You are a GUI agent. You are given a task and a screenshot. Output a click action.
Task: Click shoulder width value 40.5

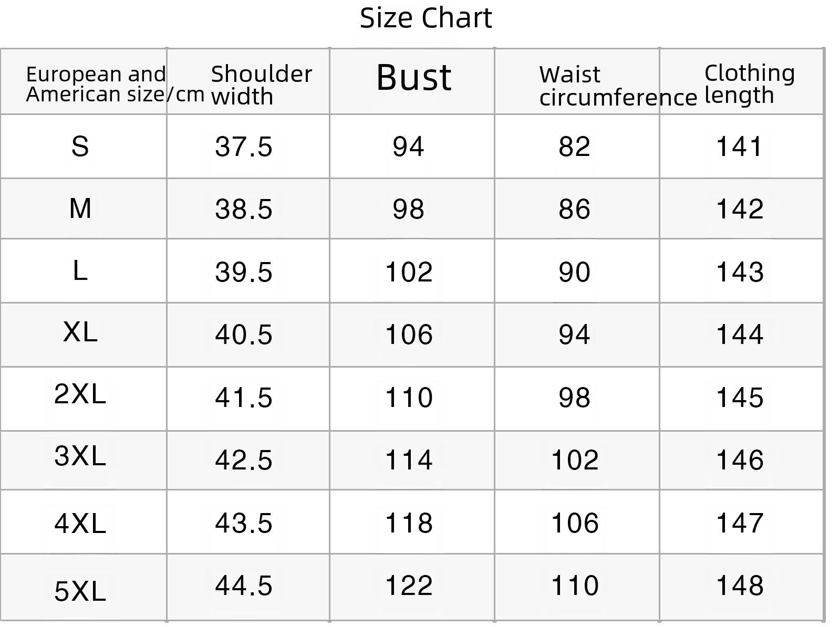point(244,335)
